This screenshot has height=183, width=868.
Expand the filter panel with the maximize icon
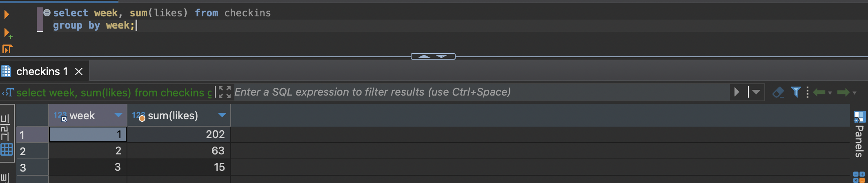[224, 92]
